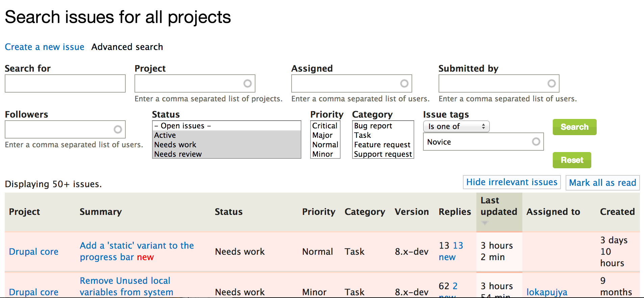Viewport: 644px width, 298px height.
Task: Sort table by Last updated column header
Action: tap(499, 206)
